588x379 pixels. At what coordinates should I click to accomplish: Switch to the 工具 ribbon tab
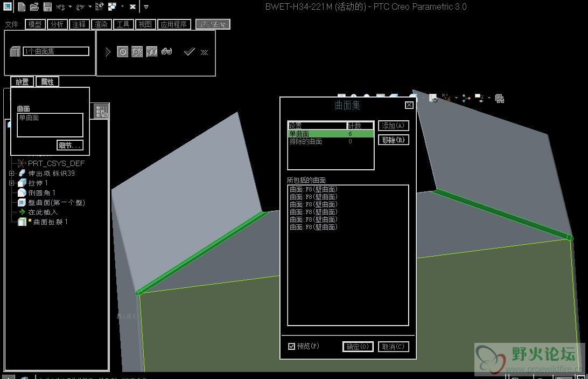(x=123, y=24)
